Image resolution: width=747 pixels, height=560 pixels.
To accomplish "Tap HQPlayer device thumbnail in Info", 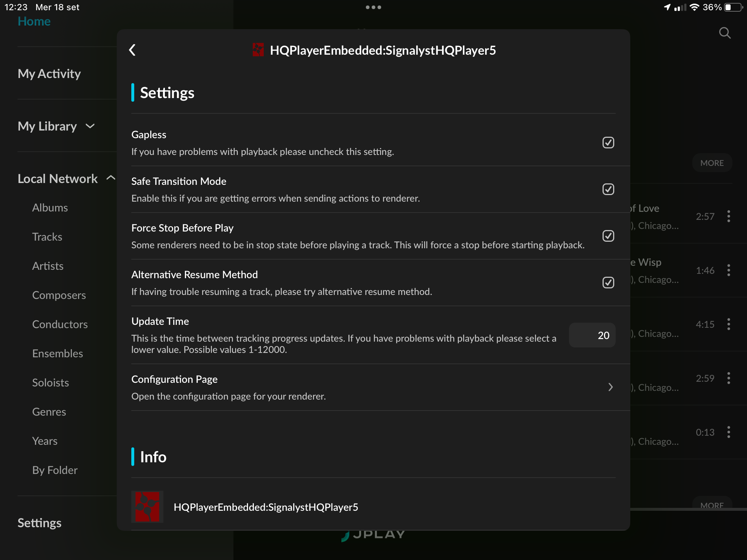I will point(147,507).
